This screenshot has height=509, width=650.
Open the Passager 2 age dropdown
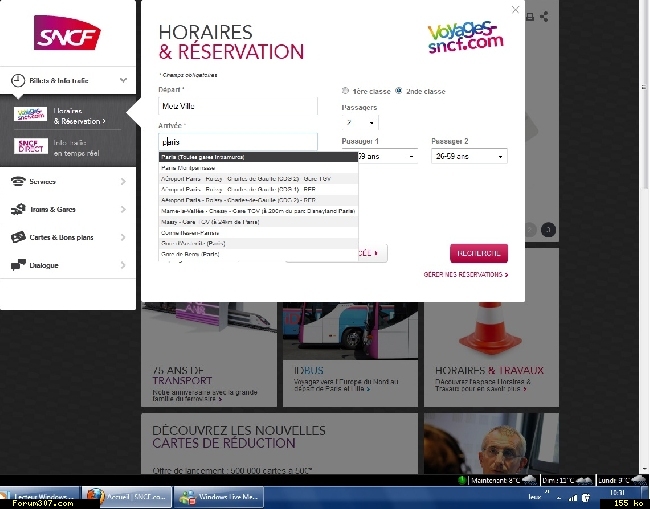click(x=469, y=156)
